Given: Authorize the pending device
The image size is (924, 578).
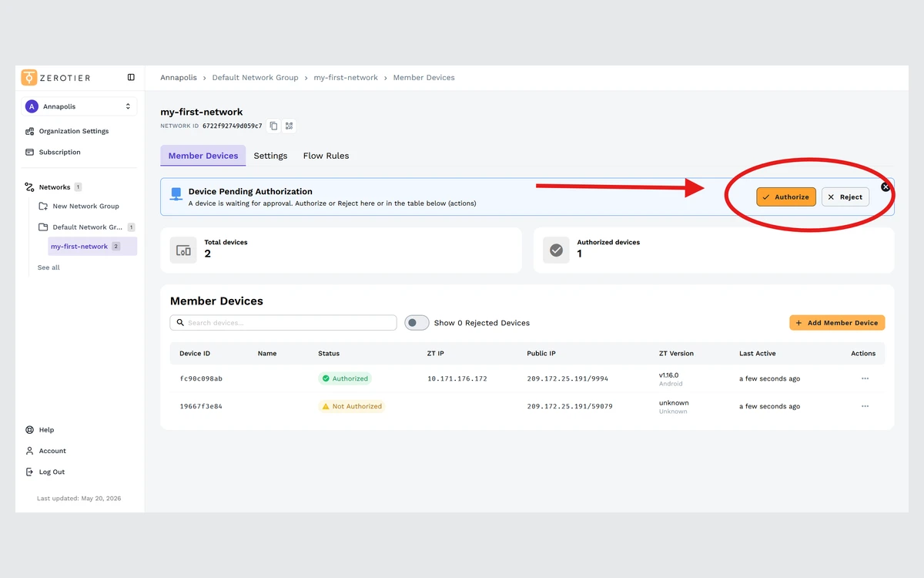Looking at the screenshot, I should click(x=786, y=197).
